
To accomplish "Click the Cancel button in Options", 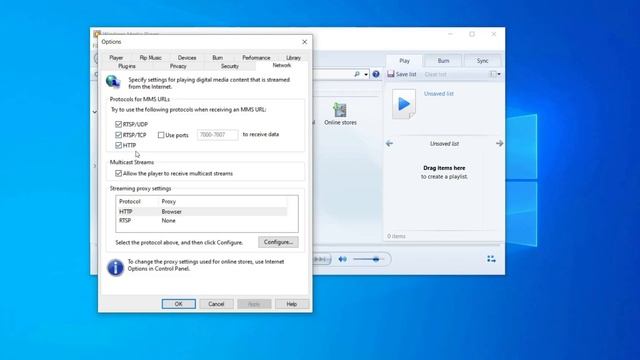I will [216, 304].
